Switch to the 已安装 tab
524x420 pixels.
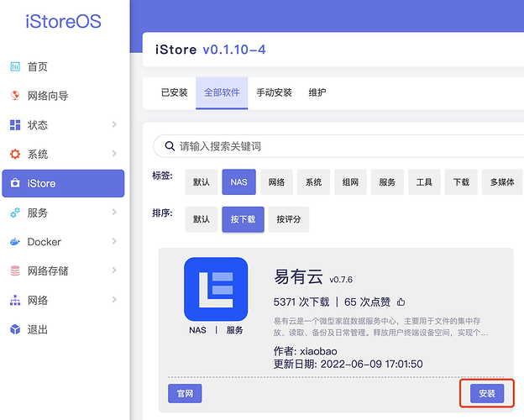coord(174,92)
